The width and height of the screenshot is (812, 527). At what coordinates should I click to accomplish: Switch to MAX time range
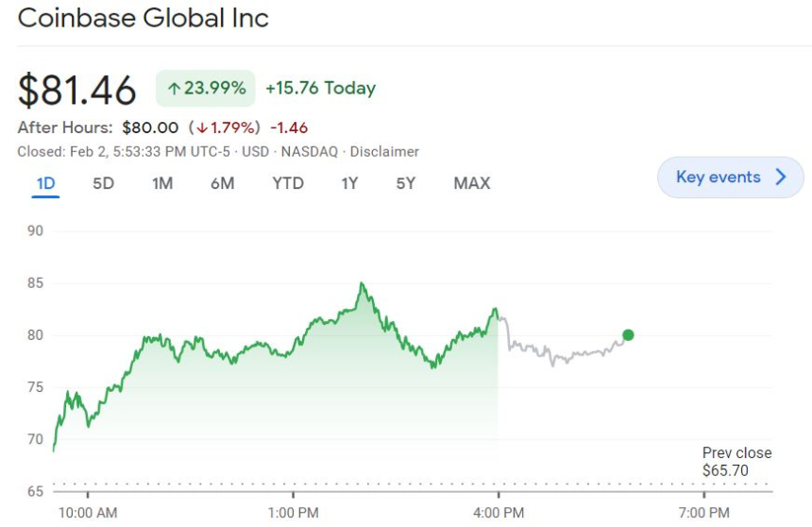[x=471, y=183]
